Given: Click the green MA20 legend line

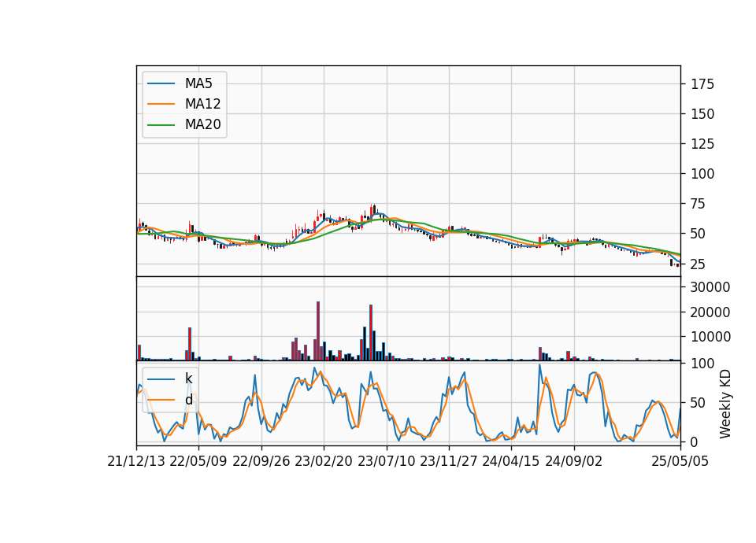Looking at the screenshot, I should coord(161,125).
